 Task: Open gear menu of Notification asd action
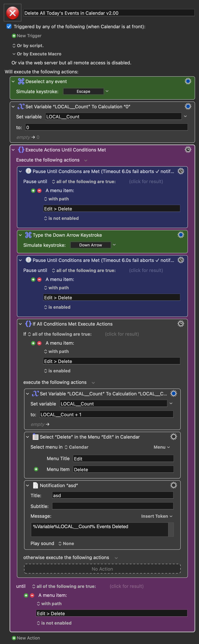tap(173, 485)
